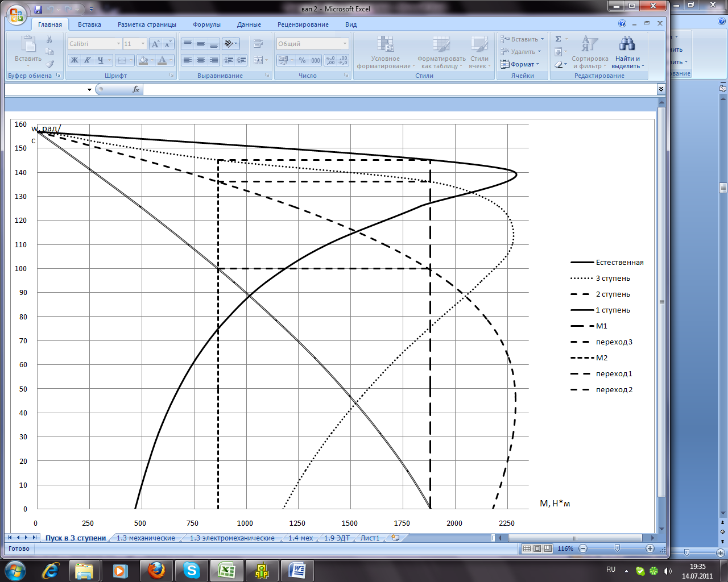Click the fill color bucket icon
This screenshot has height=582, width=728.
[x=143, y=60]
